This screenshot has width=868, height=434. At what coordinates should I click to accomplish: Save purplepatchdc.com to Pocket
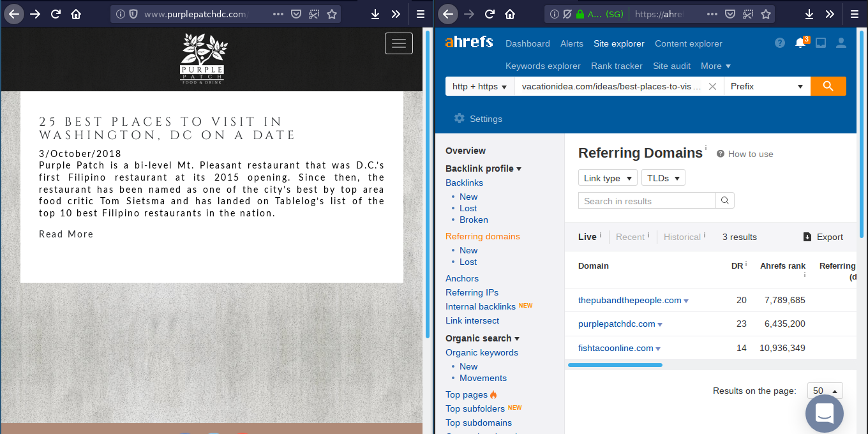tap(296, 14)
